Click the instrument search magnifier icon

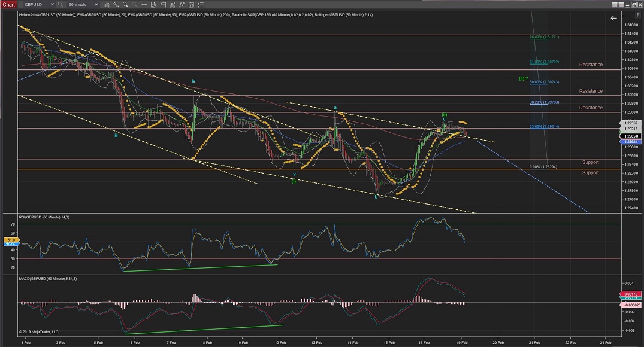61,5
